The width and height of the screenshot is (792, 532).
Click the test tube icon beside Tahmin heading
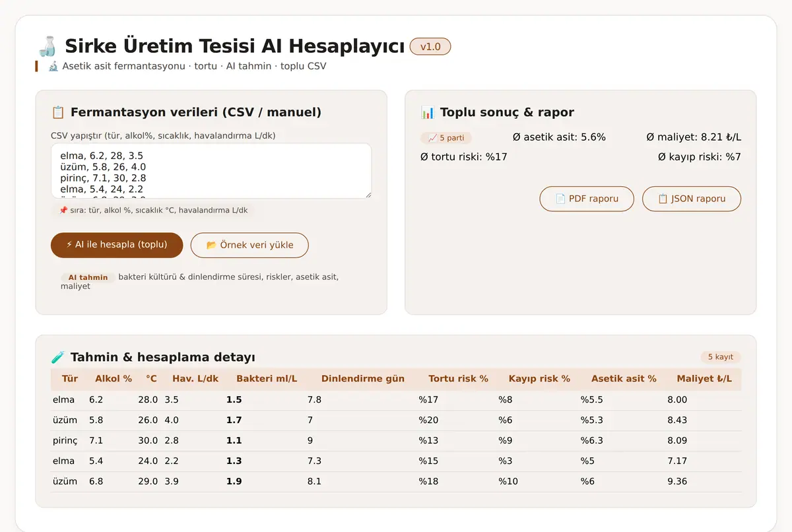(x=58, y=357)
